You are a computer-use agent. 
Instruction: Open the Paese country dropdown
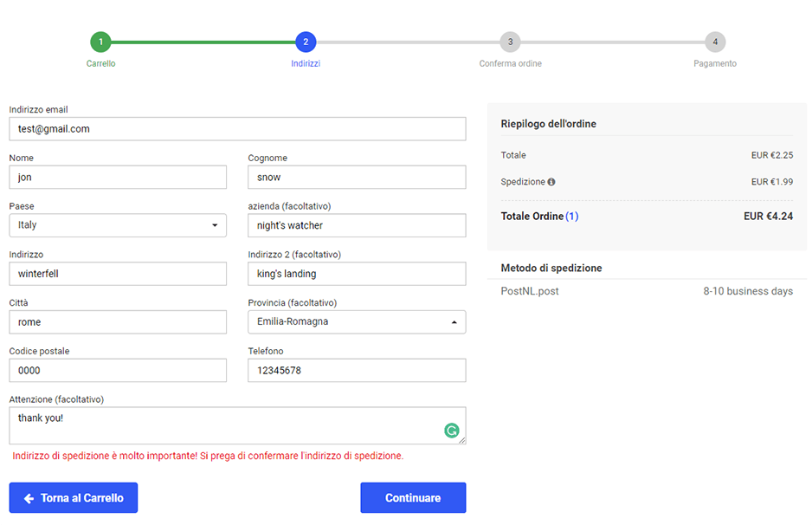coord(118,225)
